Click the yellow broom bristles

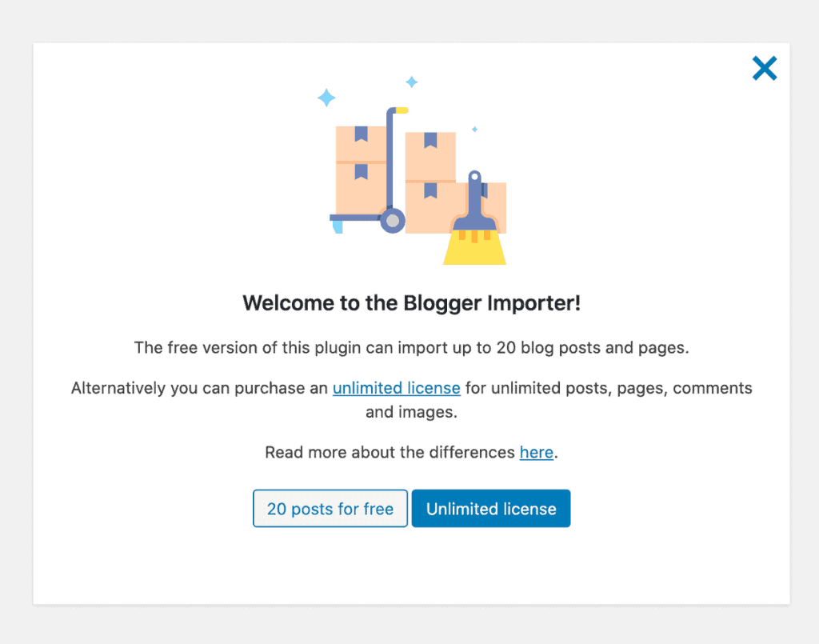(474, 248)
